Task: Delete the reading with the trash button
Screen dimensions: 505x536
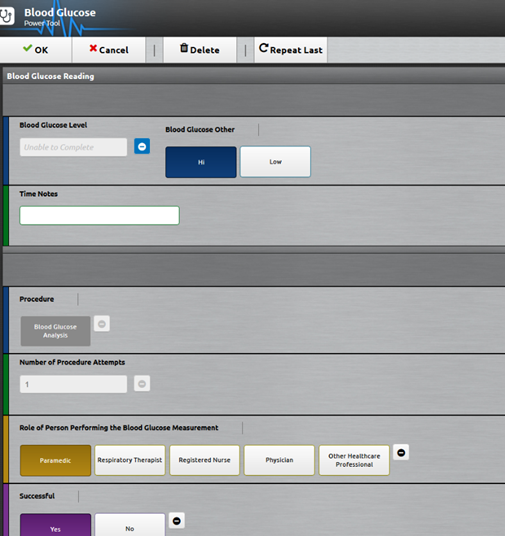Action: (x=200, y=50)
